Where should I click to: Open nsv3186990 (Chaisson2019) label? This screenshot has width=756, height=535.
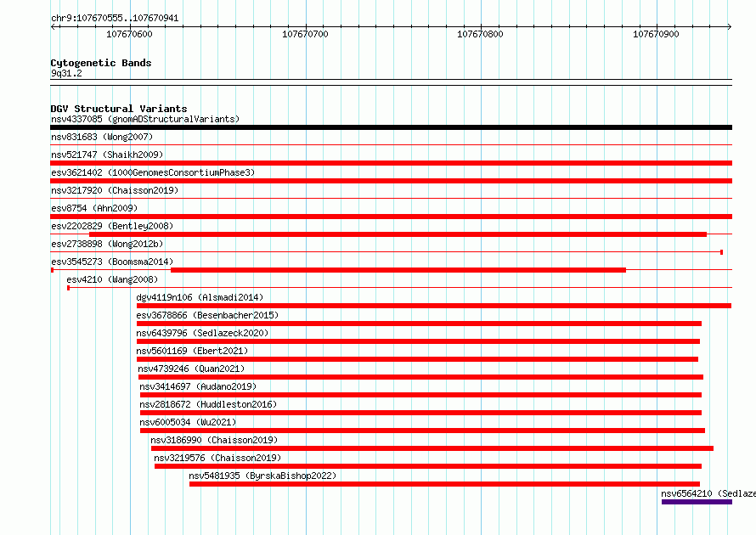coord(214,440)
